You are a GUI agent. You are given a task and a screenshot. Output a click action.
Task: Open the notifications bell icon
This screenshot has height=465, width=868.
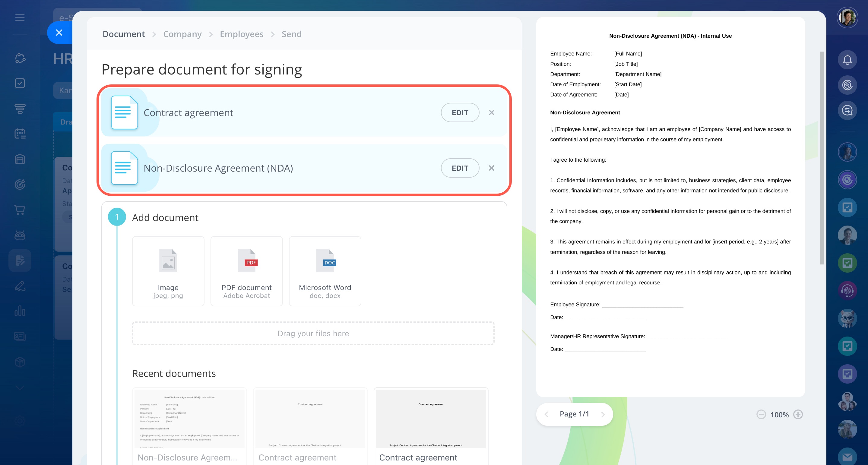(x=847, y=60)
